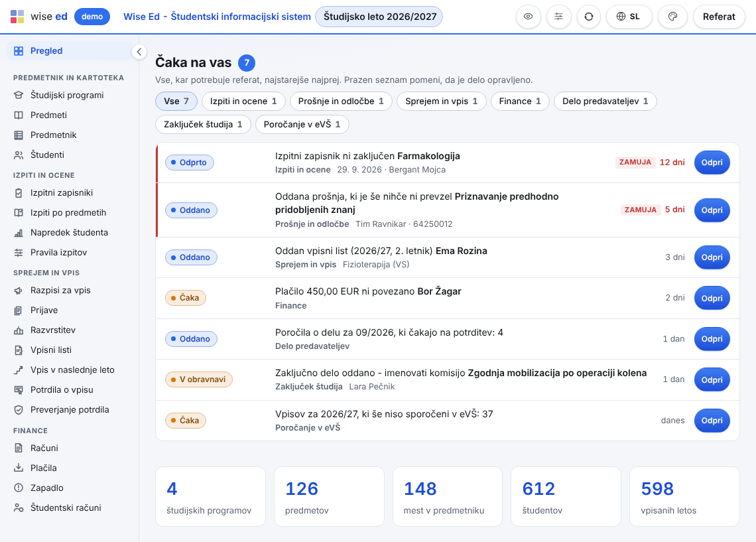Image resolution: width=756 pixels, height=542 pixels.
Task: Open the sliders settings icon in header
Action: pyautogui.click(x=559, y=17)
